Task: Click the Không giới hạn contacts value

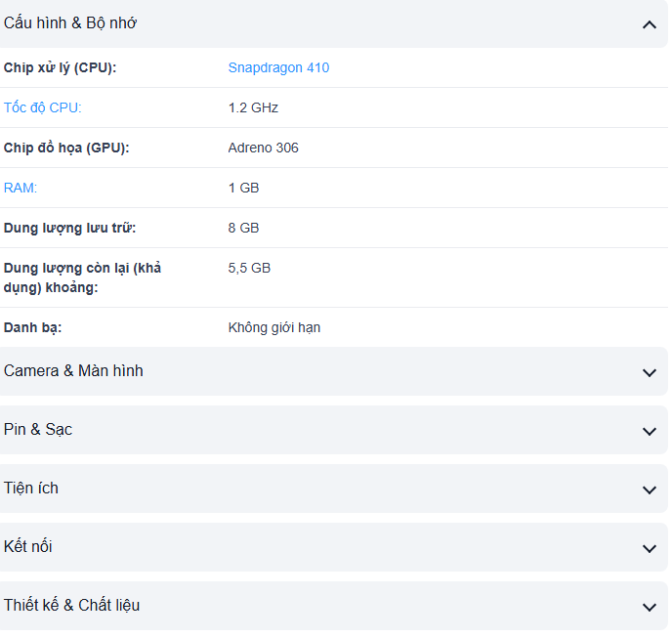Action: tap(273, 328)
